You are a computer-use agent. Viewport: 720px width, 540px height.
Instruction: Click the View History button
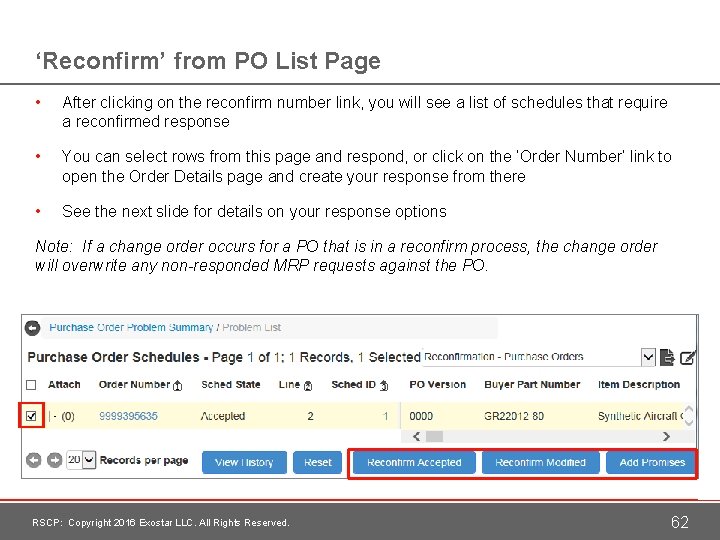[x=244, y=462]
